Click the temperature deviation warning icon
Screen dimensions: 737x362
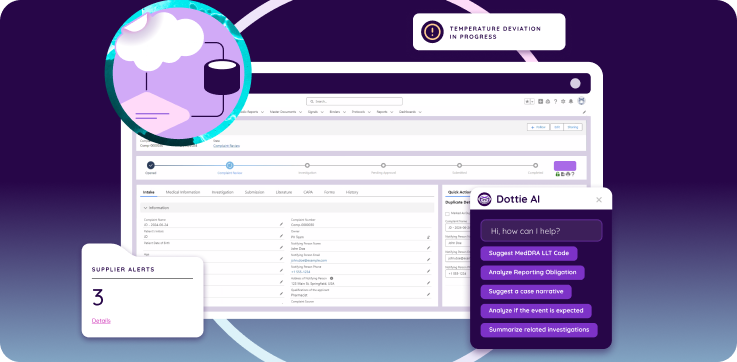coord(431,31)
